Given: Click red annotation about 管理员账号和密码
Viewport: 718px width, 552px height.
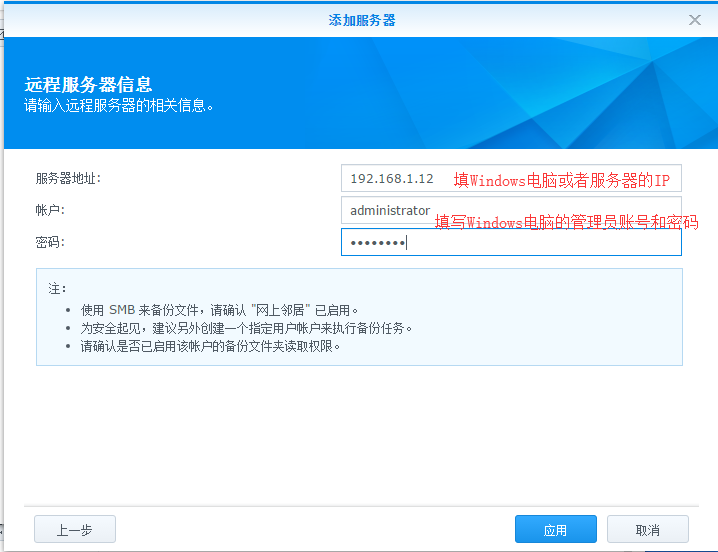Looking at the screenshot, I should (x=565, y=222).
